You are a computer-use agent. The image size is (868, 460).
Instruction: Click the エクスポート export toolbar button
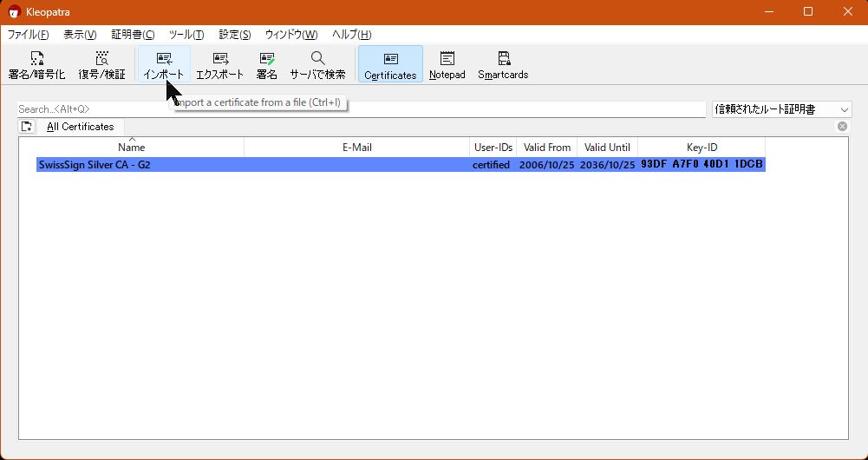pos(219,64)
